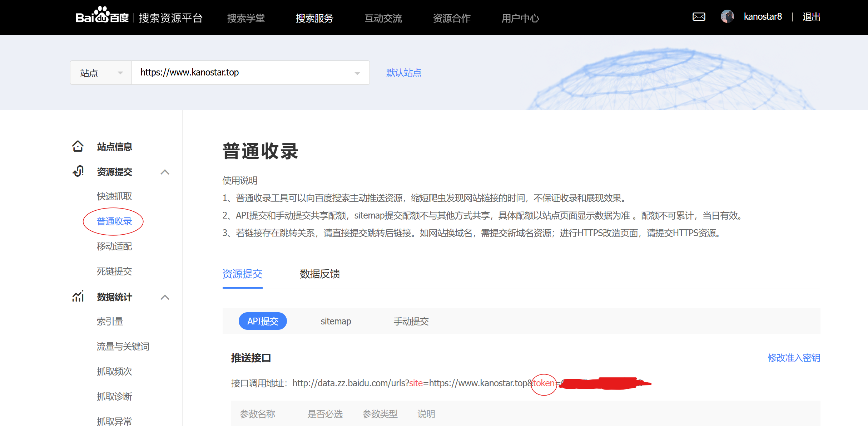This screenshot has width=868, height=426.
Task: Open 资源合作 in the top navigation
Action: [x=452, y=18]
